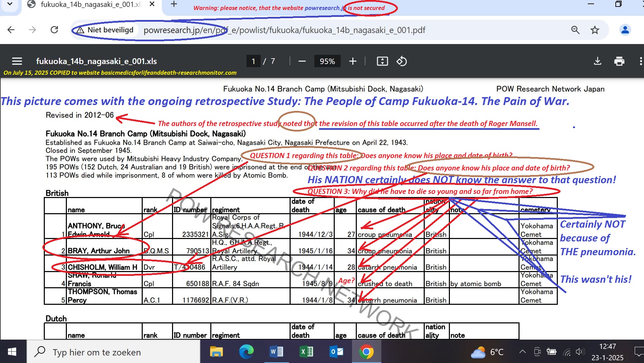Bookmark this page with star icon
This screenshot has width=644, height=363.
click(595, 30)
